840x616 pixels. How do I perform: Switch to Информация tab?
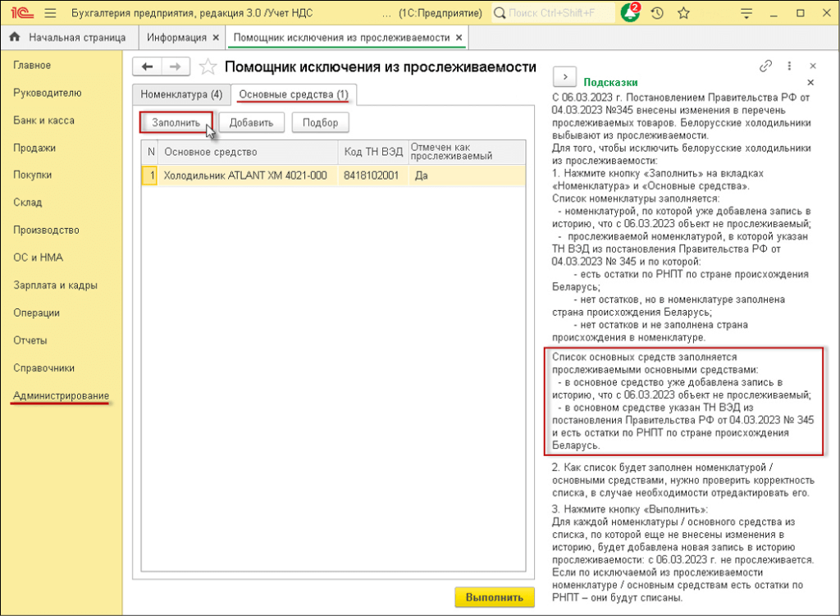pos(176,38)
